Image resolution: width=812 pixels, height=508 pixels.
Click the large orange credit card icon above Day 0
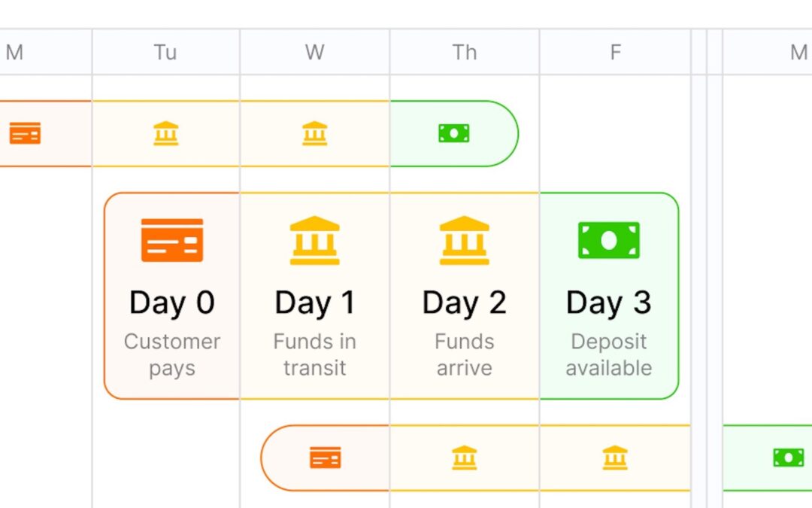(172, 240)
